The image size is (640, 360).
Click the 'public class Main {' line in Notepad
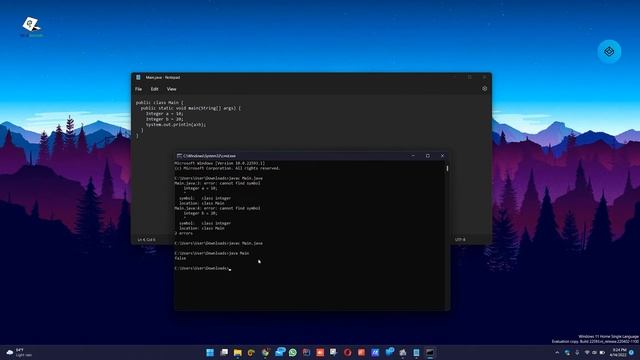point(160,102)
